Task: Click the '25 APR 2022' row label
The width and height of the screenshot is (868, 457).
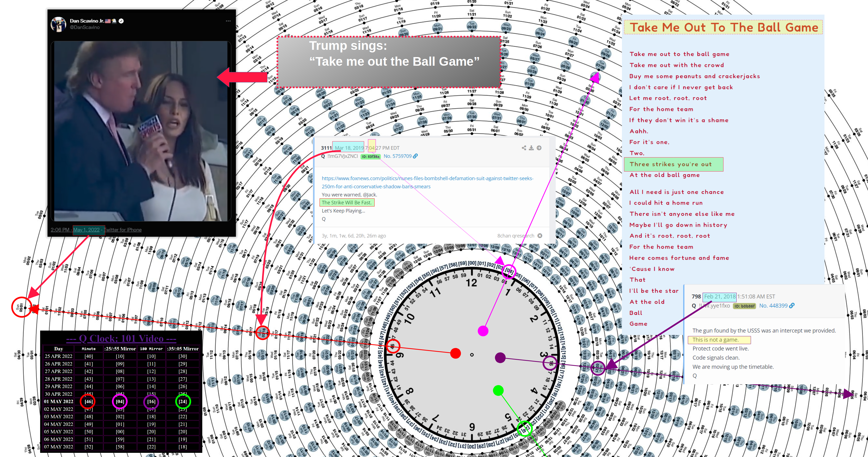Action: pos(59,356)
